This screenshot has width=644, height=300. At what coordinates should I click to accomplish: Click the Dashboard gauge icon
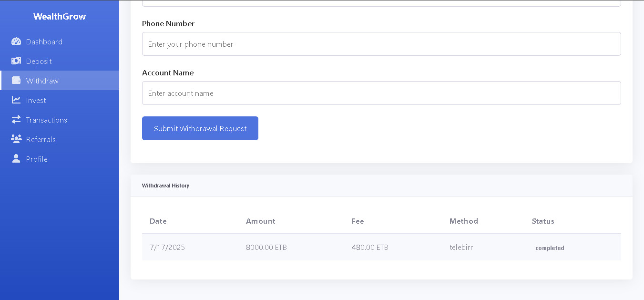[16, 41]
